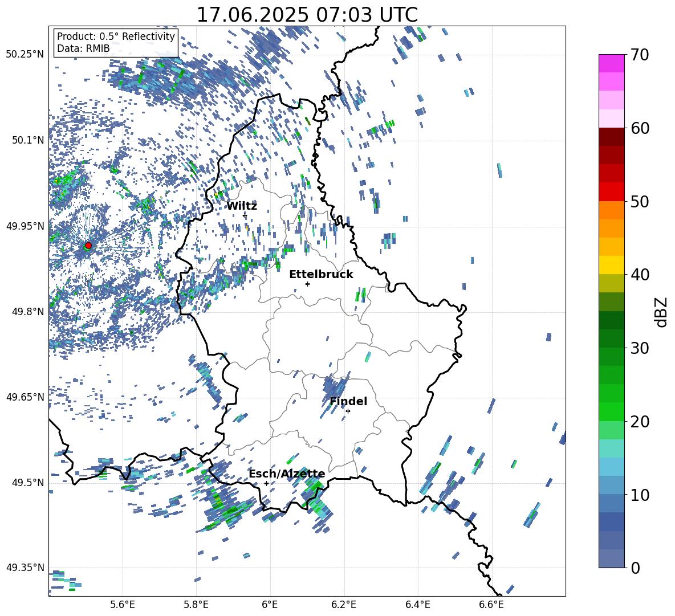The image size is (675, 616).
Task: Click the Findel station cross marker
Action: click(x=348, y=411)
